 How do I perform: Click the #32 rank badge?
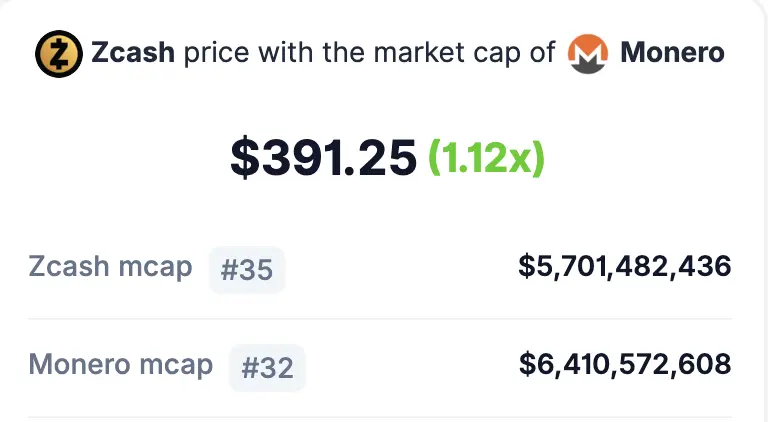(x=267, y=368)
